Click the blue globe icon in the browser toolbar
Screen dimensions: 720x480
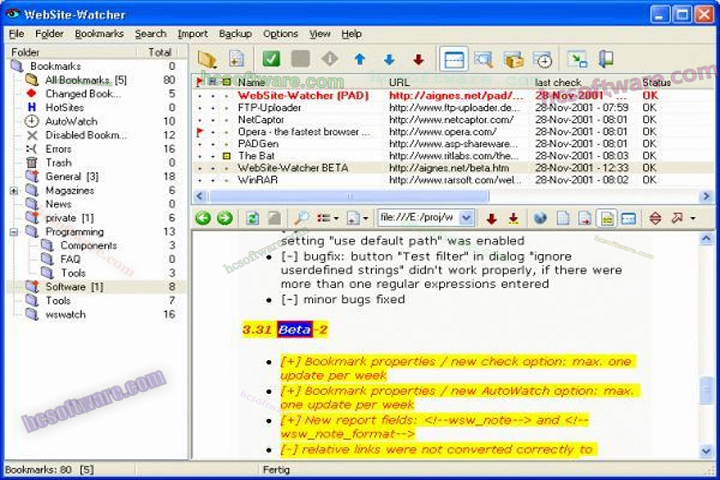[540, 218]
